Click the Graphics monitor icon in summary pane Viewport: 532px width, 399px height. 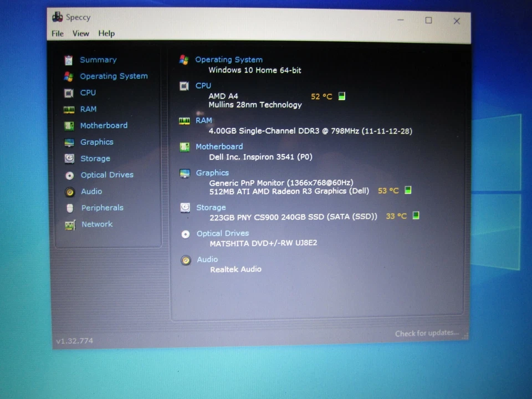[185, 173]
